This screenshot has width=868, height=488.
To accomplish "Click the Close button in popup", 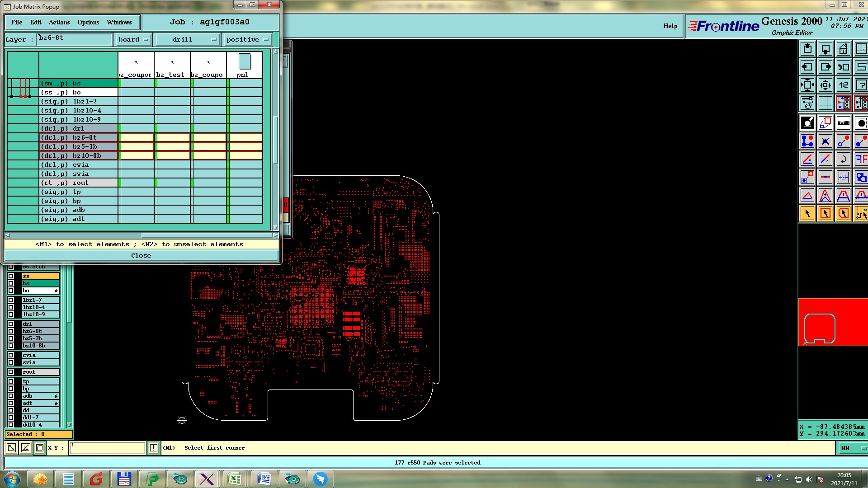I will pyautogui.click(x=141, y=255).
